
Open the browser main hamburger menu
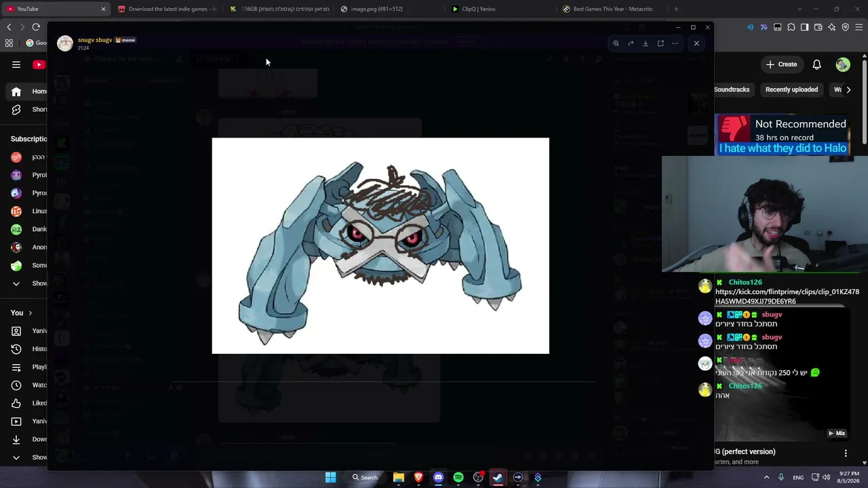pos(859,27)
